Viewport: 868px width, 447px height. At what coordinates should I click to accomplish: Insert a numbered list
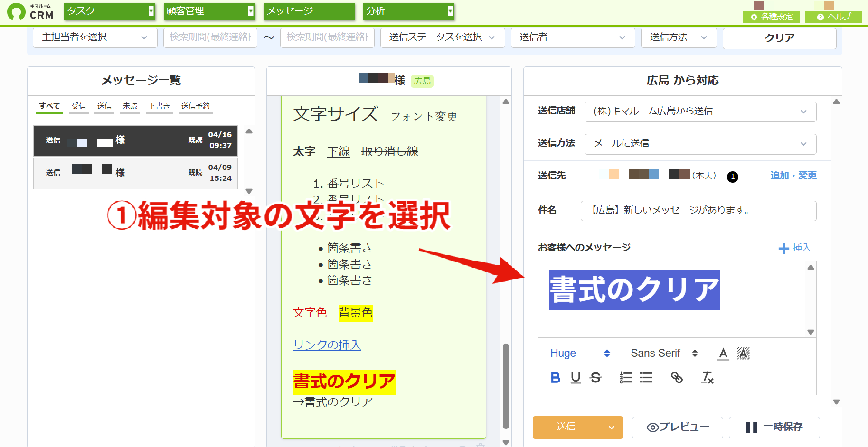pos(626,377)
